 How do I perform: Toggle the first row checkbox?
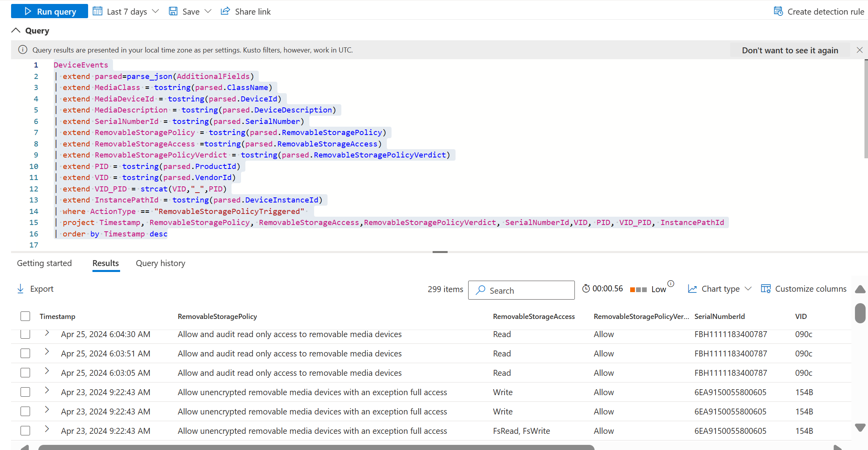pyautogui.click(x=25, y=334)
